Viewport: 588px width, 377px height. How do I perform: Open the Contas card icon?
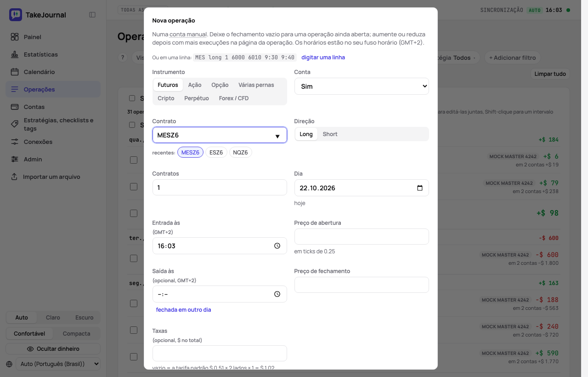(x=15, y=107)
